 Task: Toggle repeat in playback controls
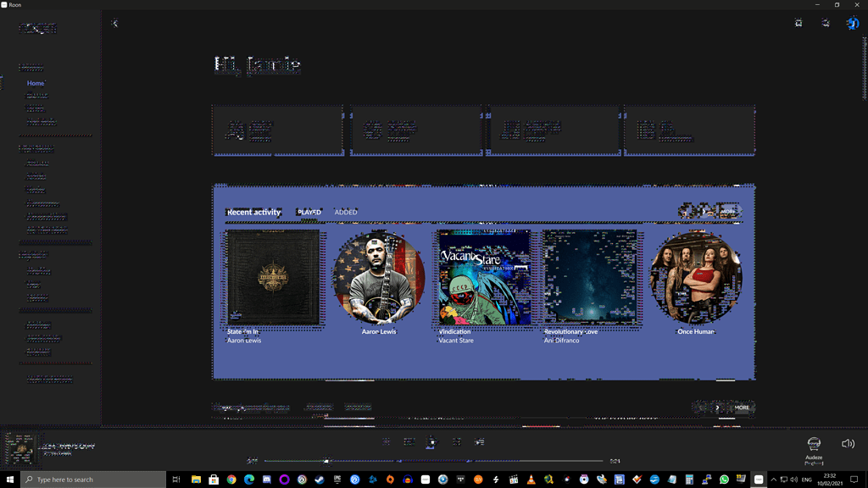coord(480,441)
